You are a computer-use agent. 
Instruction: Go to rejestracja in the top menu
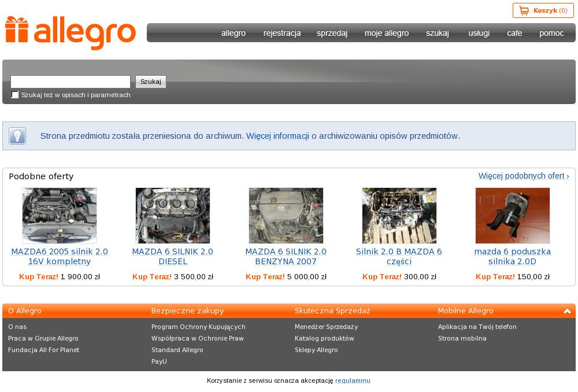click(282, 33)
